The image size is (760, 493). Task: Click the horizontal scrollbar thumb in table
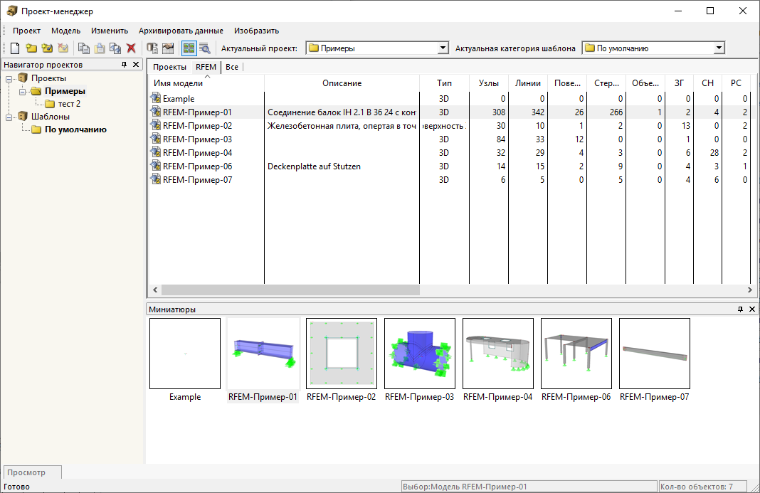(290, 290)
